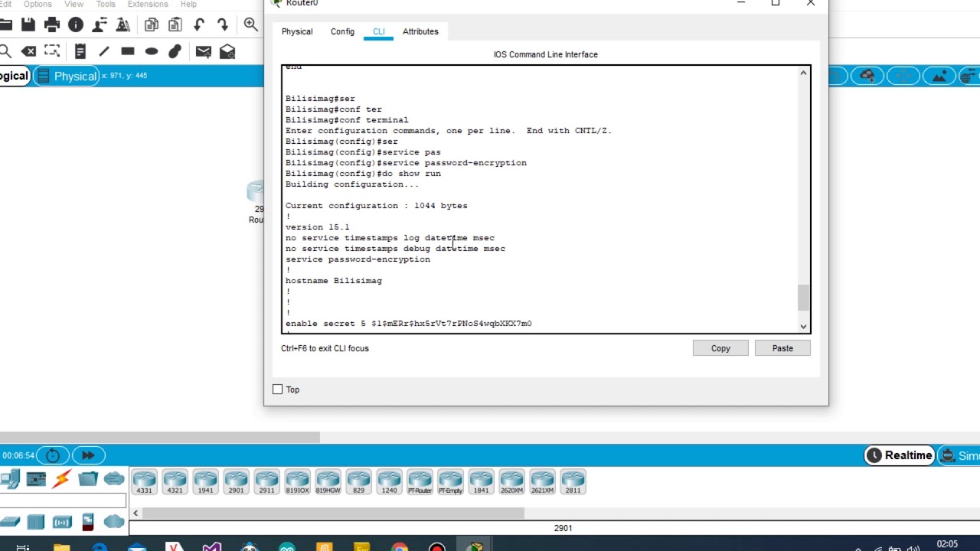The width and height of the screenshot is (980, 551).
Task: Undo the last action
Action: click(199, 25)
